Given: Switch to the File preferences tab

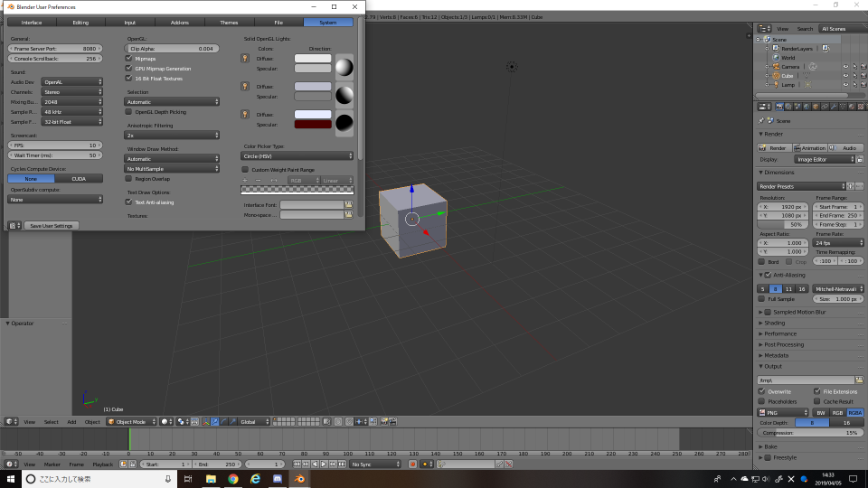Looking at the screenshot, I should tap(278, 22).
